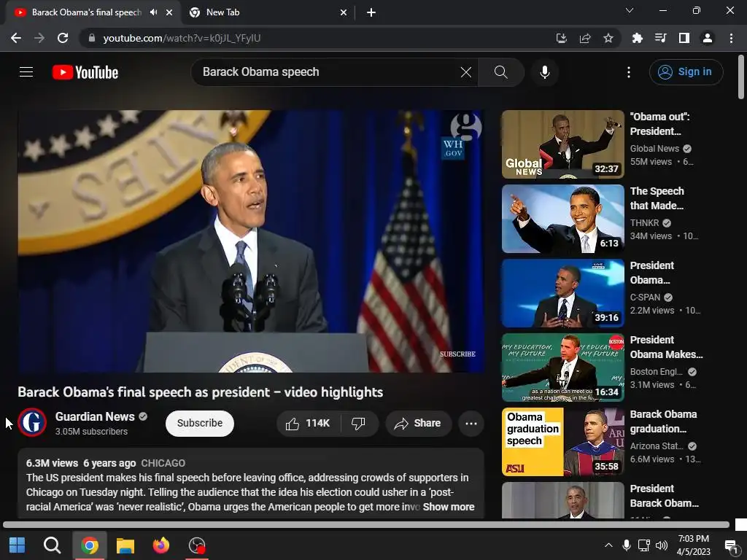Like the video with the thumbs-up button
Screen dimensions: 747x560
point(309,424)
